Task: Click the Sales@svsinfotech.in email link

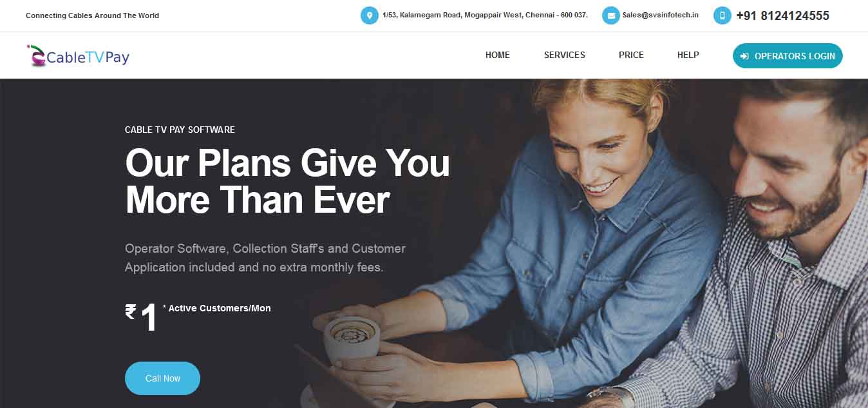Action: coord(661,15)
